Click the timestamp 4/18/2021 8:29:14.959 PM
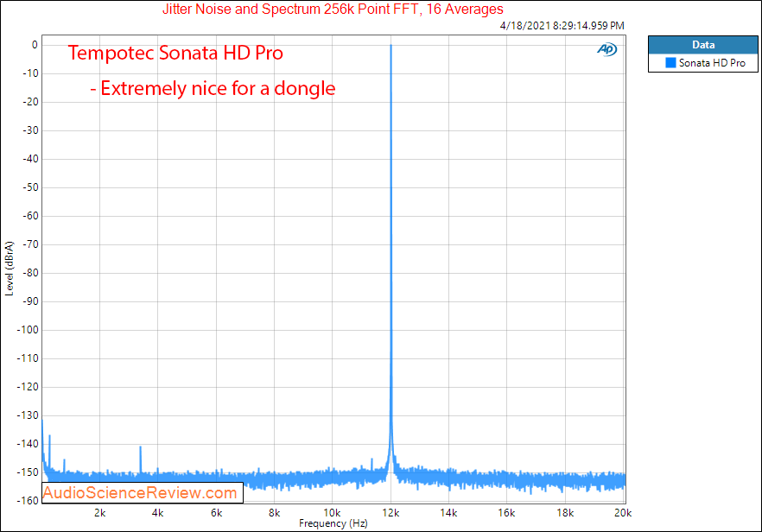The image size is (762, 532). coord(562,26)
